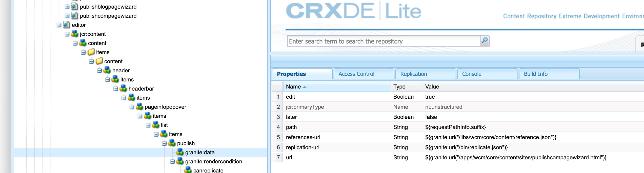Open the Replication tab
This screenshot has width=644, height=173.
pos(426,74)
